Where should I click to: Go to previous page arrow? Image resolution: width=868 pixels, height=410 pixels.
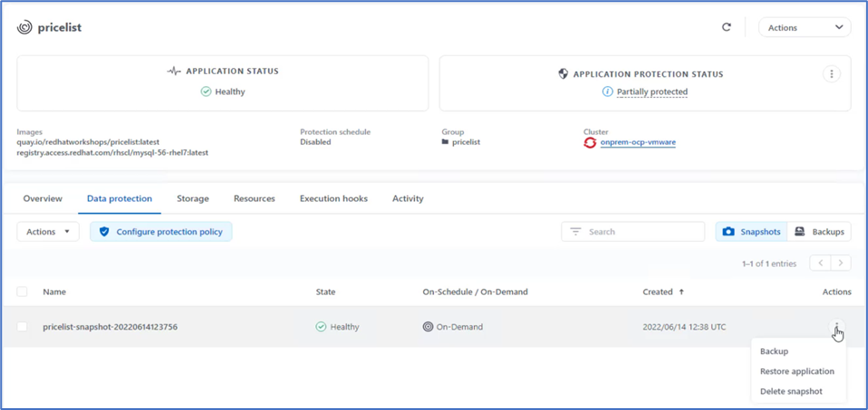coord(820,263)
